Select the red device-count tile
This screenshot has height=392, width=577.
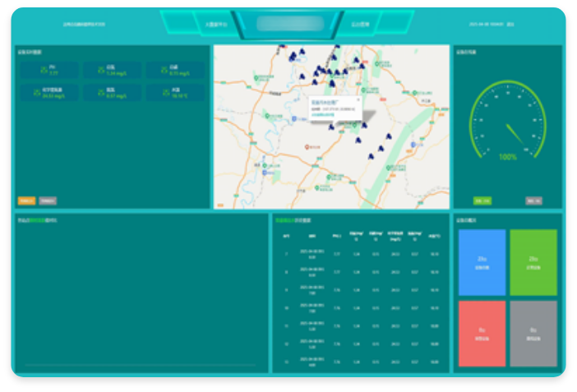[482, 332]
